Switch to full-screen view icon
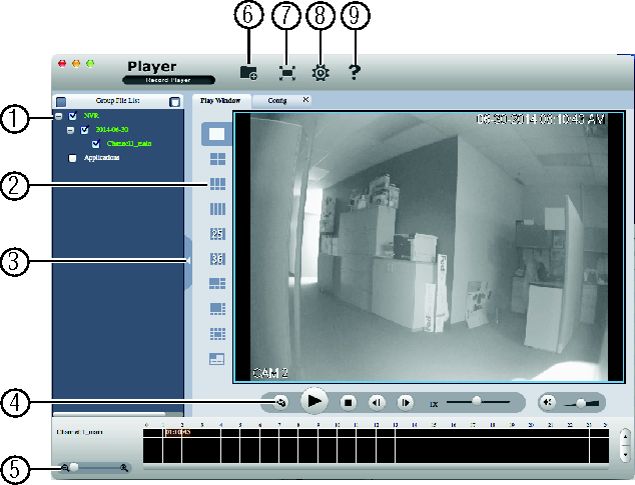 287,73
